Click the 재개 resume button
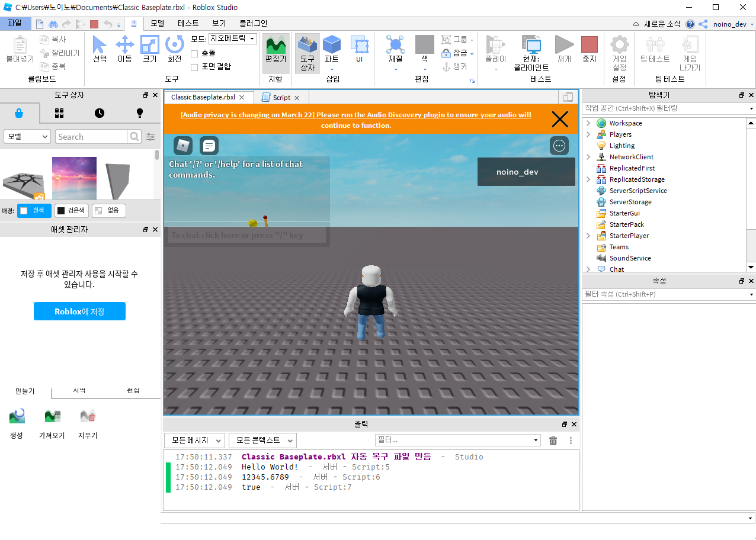756x540 pixels. tap(564, 49)
